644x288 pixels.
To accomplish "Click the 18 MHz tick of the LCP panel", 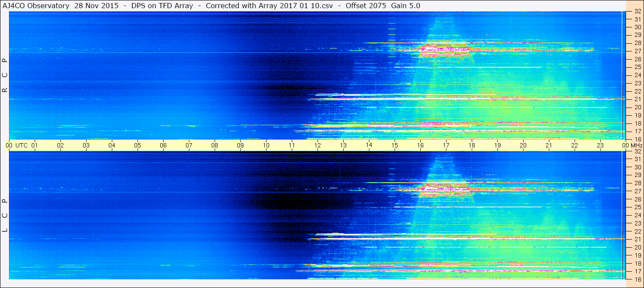I will coord(637,263).
